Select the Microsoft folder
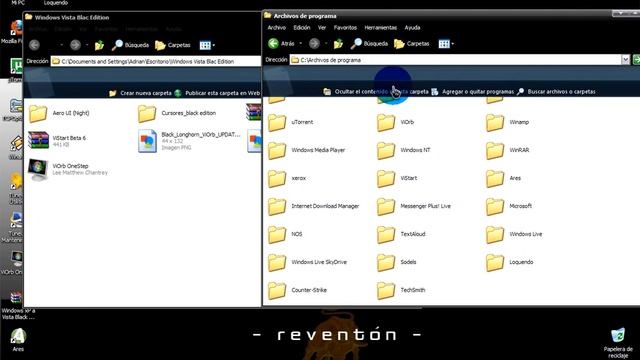Image resolution: width=640 pixels, height=360 pixels. [509, 207]
